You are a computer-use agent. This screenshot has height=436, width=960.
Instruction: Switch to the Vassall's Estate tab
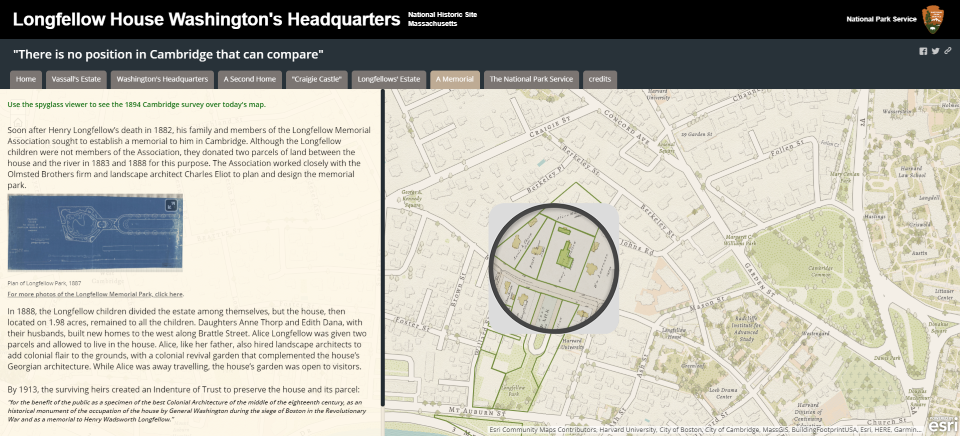pyautogui.click(x=75, y=79)
